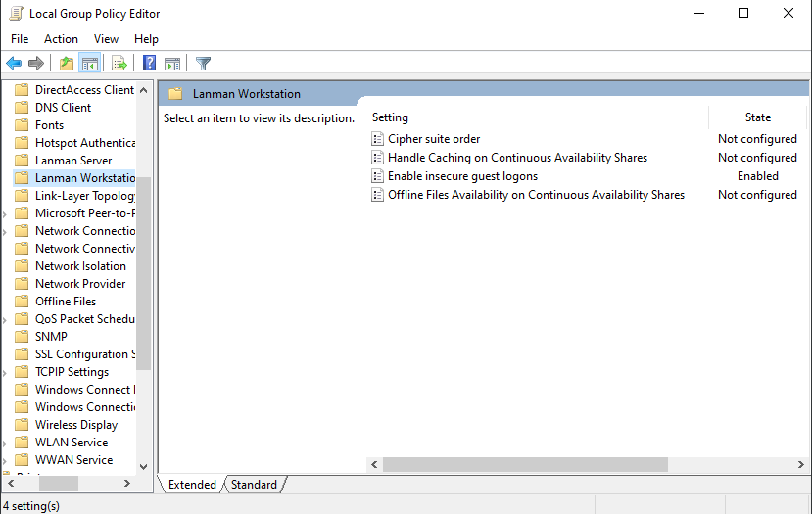Image resolution: width=812 pixels, height=514 pixels.
Task: Click the DNS Client folder icon
Action: pyautogui.click(x=22, y=108)
